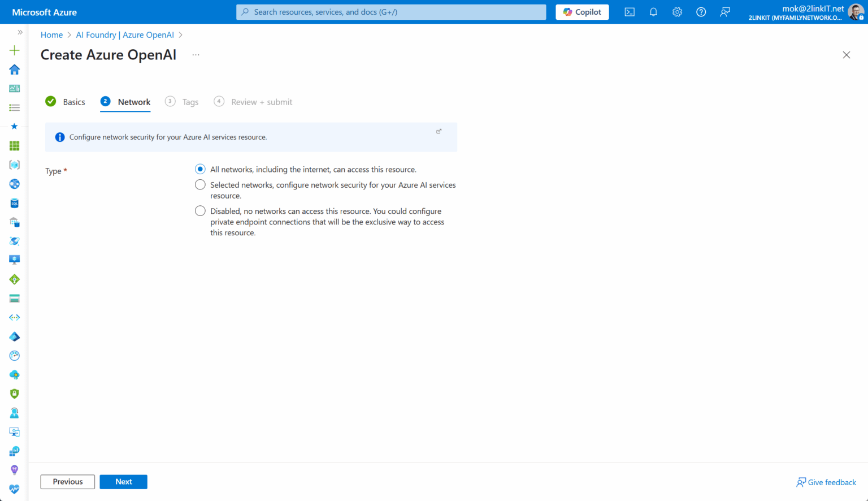The image size is (868, 501).
Task: Choose the Selected networks option
Action: (x=200, y=184)
